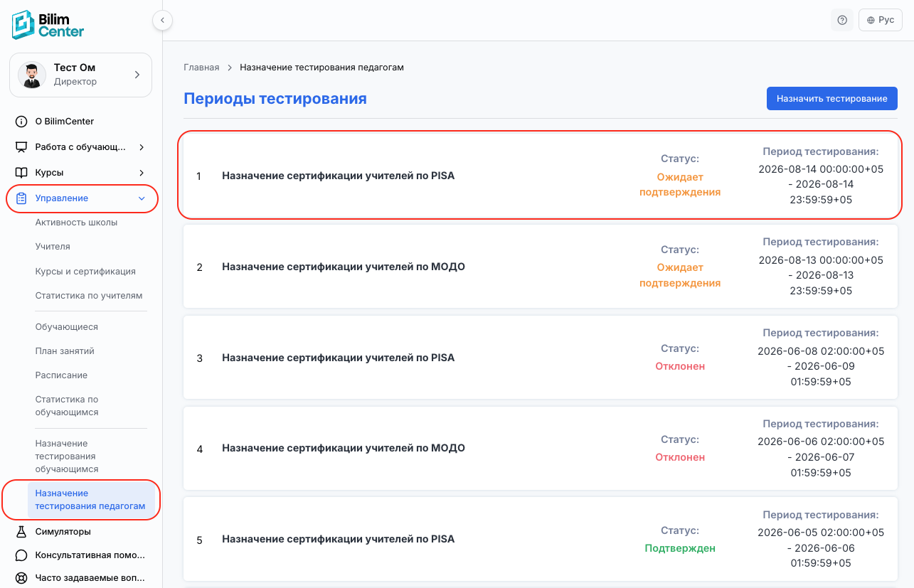This screenshot has height=588, width=914.
Task: Open the Учителя menu item
Action: tap(53, 247)
